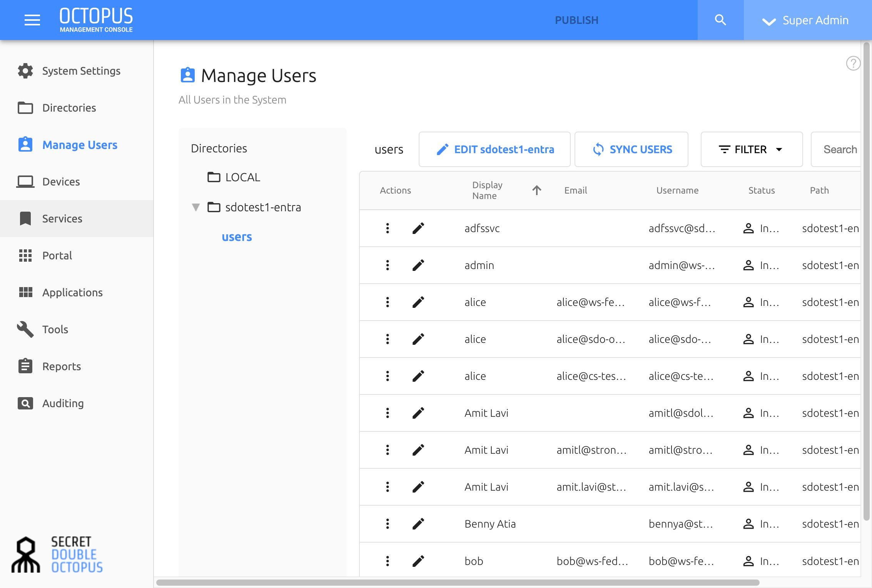Collapse the sdotest1-entra directory tree

196,207
